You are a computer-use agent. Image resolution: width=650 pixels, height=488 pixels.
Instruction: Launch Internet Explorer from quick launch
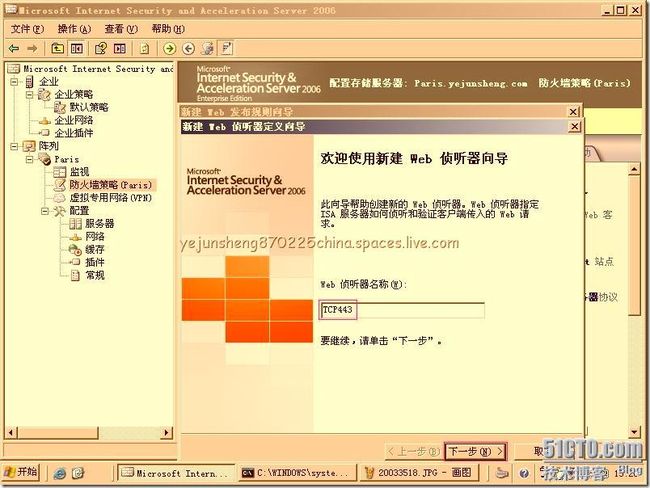point(59,473)
